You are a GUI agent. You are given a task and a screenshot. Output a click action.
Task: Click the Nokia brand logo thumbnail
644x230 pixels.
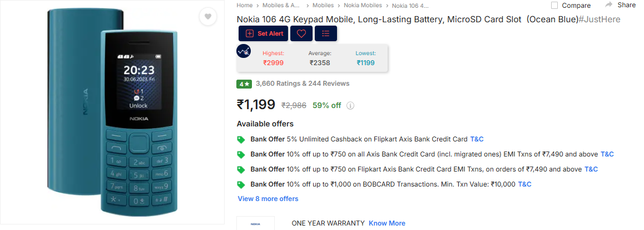[255, 223]
